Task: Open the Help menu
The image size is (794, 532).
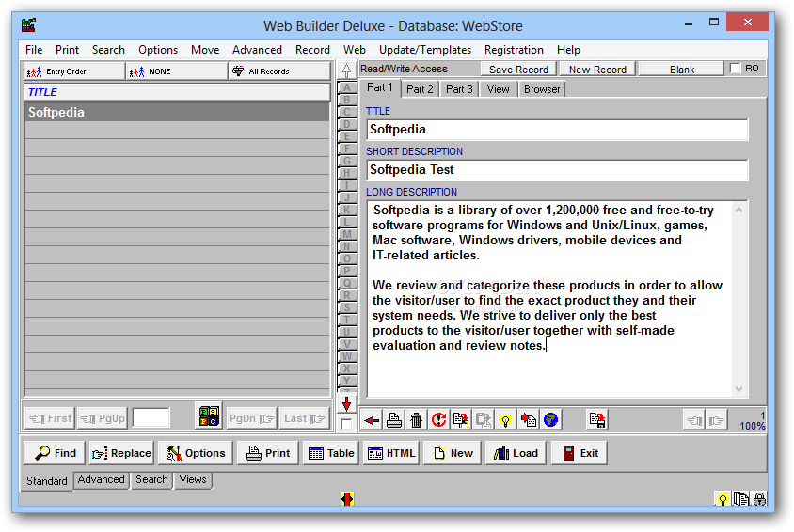Action: coord(568,50)
